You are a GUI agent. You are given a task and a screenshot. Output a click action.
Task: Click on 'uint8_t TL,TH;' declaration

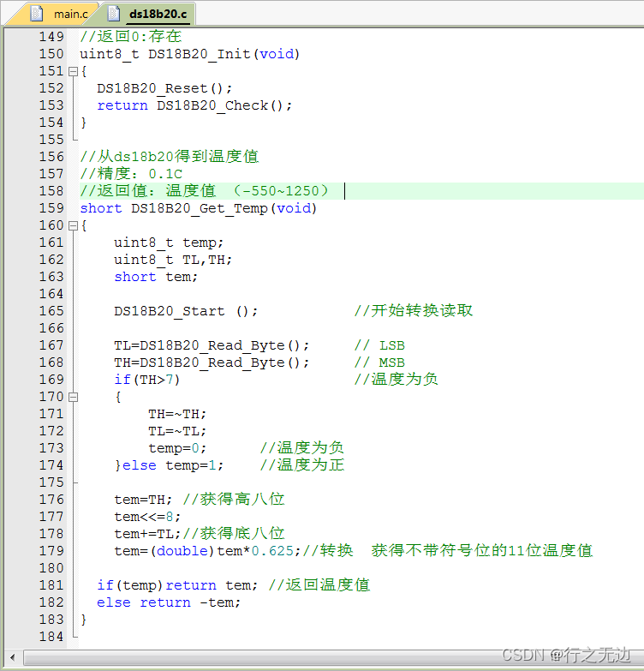pos(173,260)
